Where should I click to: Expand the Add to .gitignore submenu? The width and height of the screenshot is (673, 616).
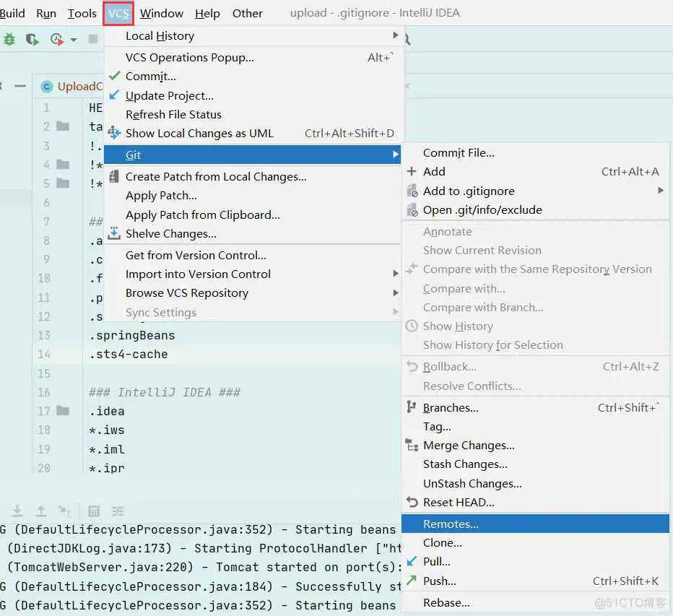pos(660,191)
